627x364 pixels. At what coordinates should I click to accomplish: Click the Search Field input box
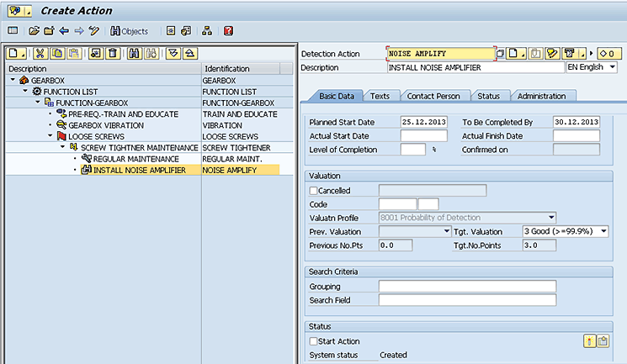(x=467, y=299)
